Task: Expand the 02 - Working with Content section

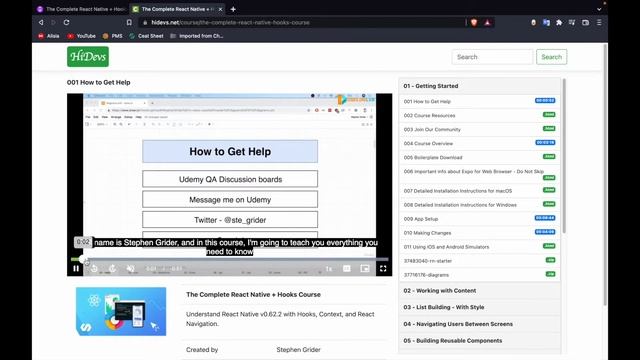Action: pos(480,291)
